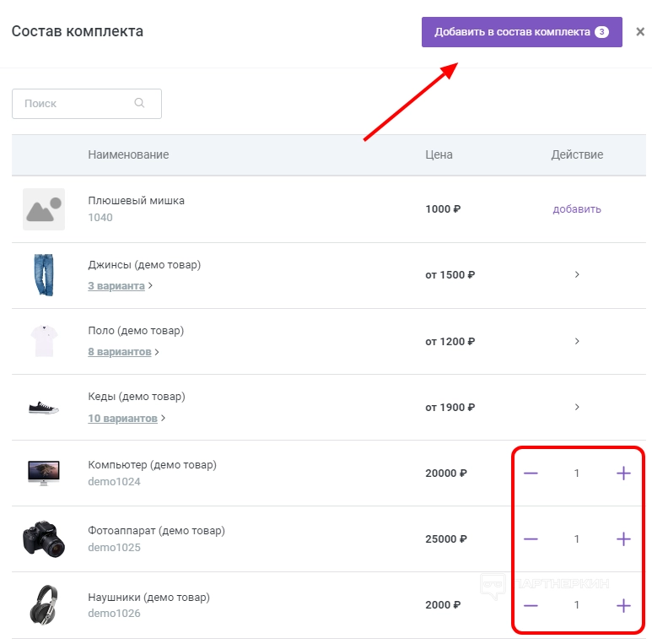Viewport: 652px width, 644px height.
Task: Click the Фотоаппарат camera thumbnail
Action: 43,539
